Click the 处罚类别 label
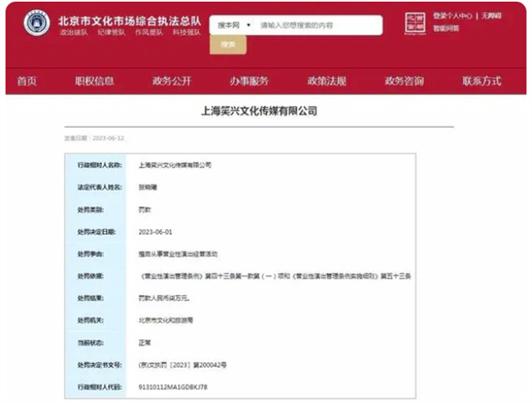 point(90,210)
